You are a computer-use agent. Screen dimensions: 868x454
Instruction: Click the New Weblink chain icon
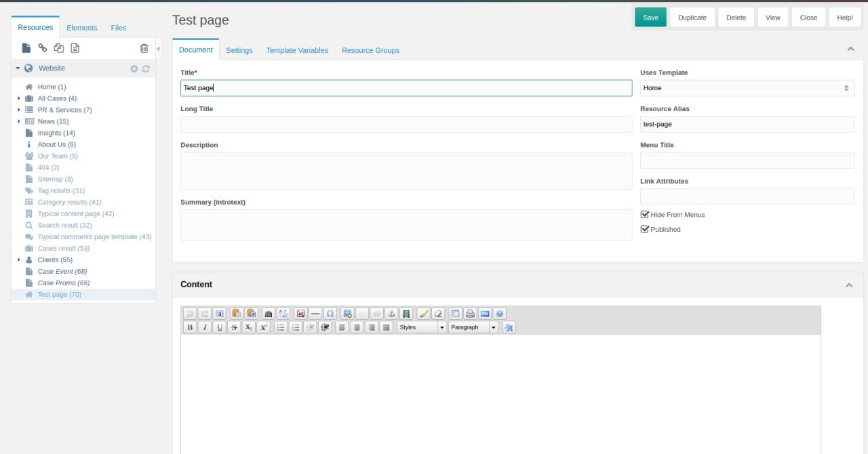tap(43, 48)
